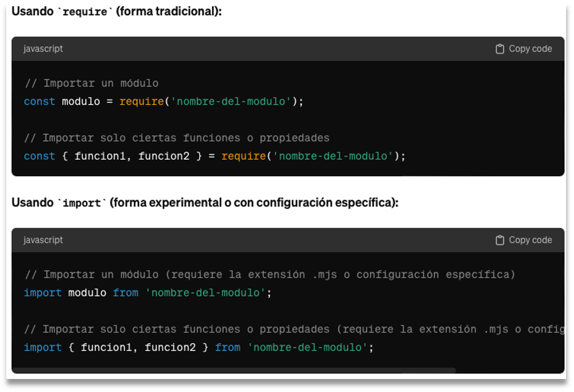Select the funcion1 identifier in the destructured require
Image resolution: width=574 pixels, height=392 pixels.
(101, 156)
